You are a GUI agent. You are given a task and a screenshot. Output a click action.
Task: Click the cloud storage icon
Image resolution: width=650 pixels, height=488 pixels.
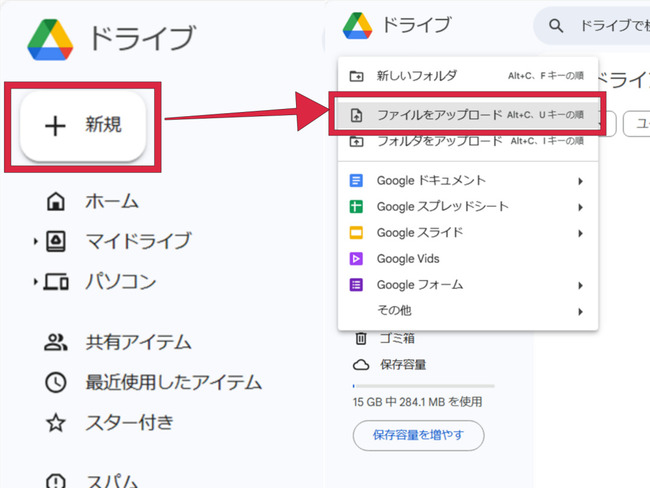pyautogui.click(x=361, y=365)
